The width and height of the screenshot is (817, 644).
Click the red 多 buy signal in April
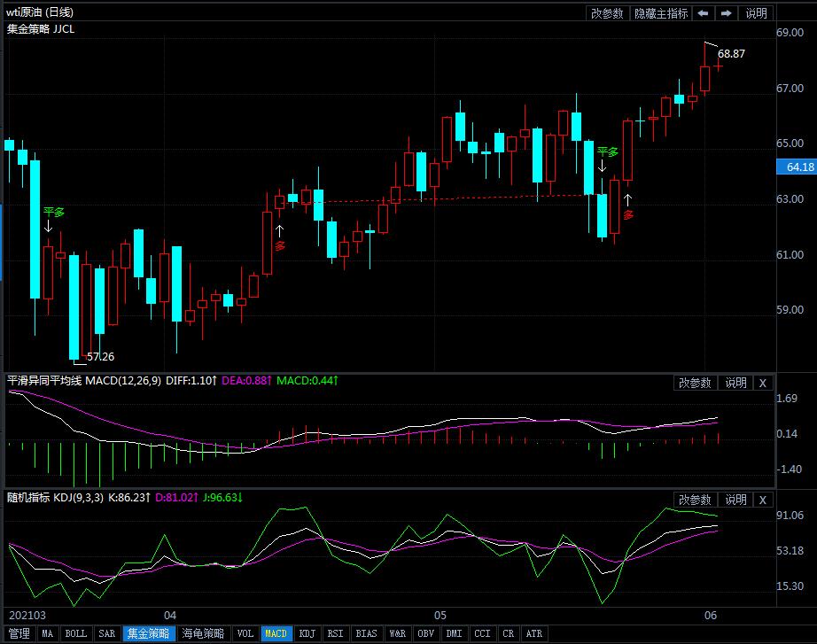pos(280,245)
